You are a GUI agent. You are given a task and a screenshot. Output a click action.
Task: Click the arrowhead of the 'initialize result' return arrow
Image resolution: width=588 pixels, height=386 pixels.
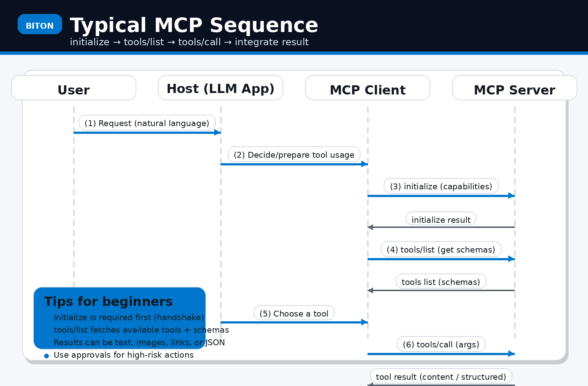coord(370,227)
